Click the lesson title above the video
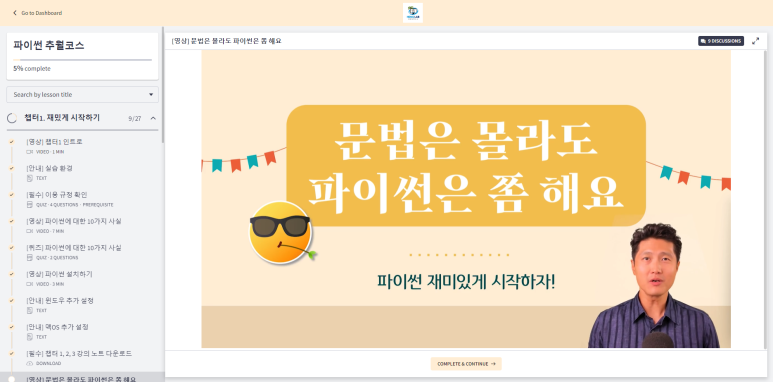Image resolution: width=773 pixels, height=382 pixels. [226, 41]
